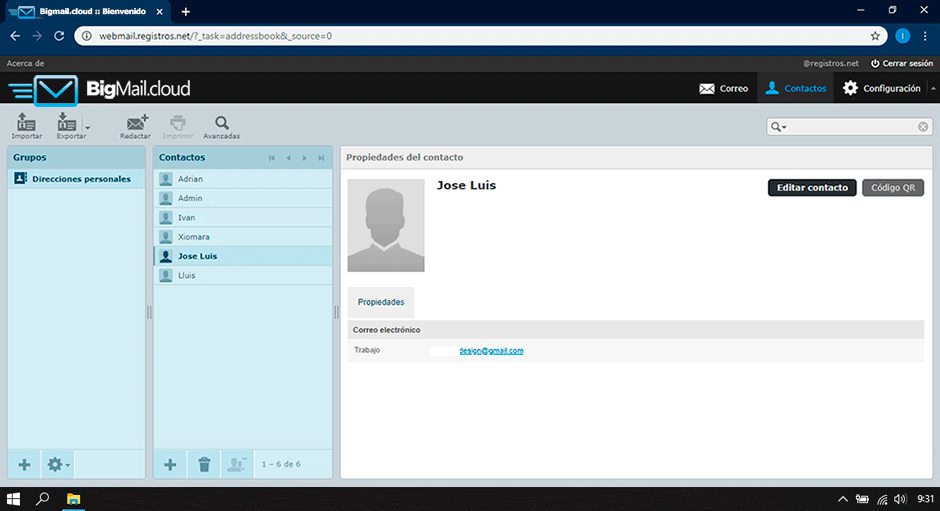Click the Código QR button
The height and width of the screenshot is (511, 940).
coord(893,187)
